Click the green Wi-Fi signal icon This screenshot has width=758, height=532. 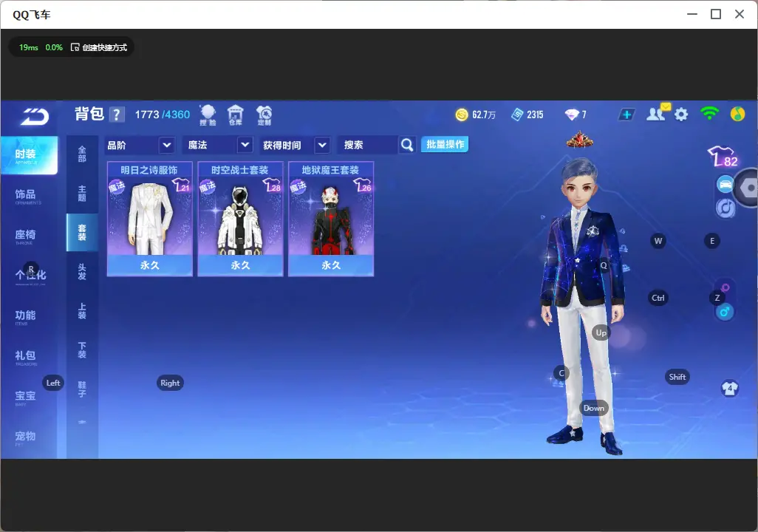pos(709,114)
